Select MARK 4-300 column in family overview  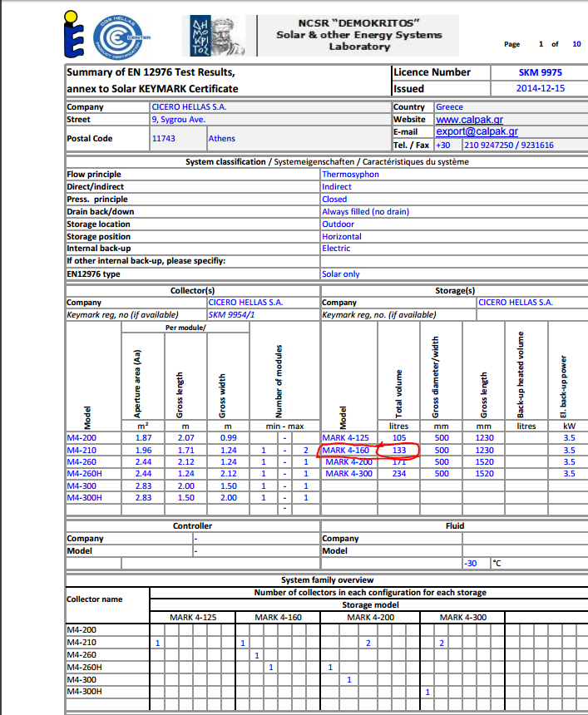(463, 618)
